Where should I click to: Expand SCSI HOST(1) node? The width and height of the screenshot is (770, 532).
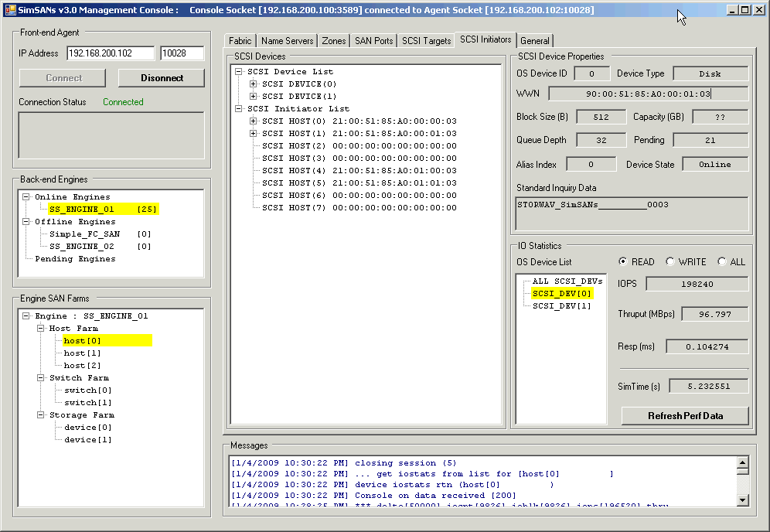(x=253, y=133)
